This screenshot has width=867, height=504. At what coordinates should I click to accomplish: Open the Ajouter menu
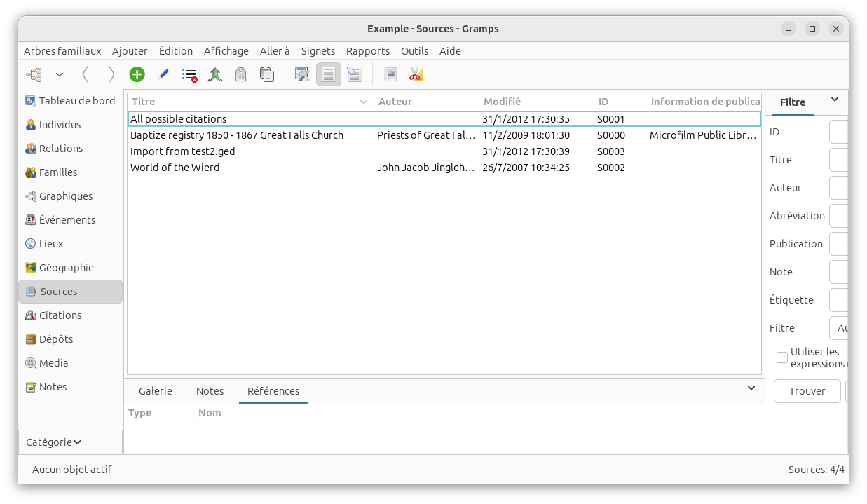(x=130, y=51)
